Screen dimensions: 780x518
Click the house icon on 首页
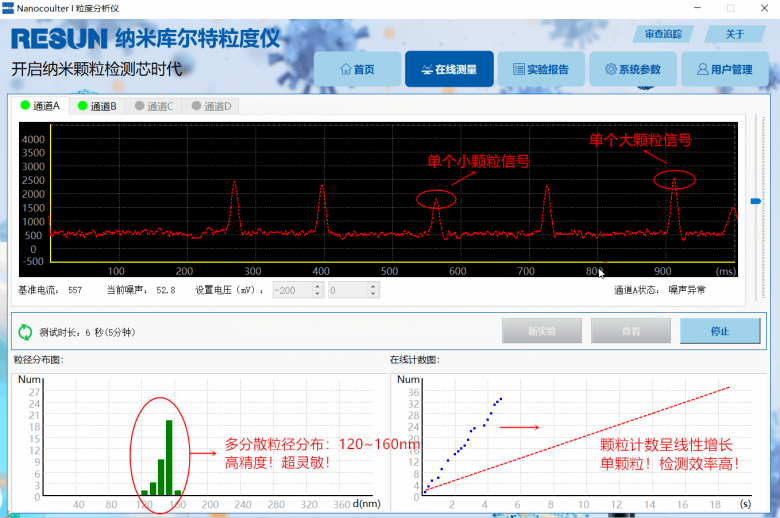pos(346,69)
